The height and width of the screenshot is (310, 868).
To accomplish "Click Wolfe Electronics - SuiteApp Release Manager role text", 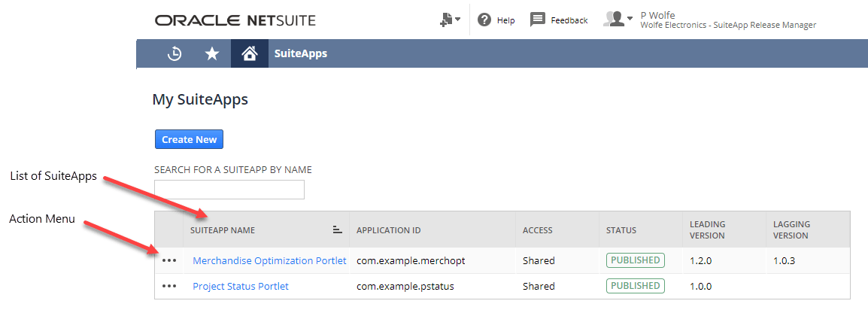I will click(x=728, y=25).
